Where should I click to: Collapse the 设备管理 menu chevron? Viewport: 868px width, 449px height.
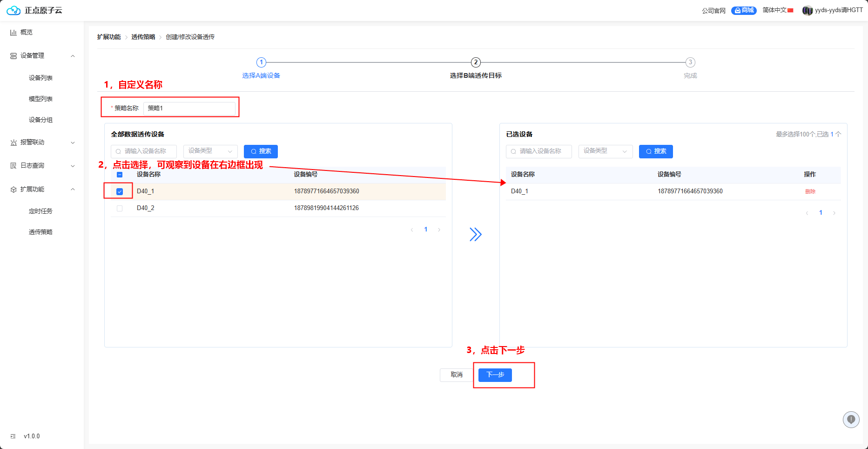click(73, 56)
